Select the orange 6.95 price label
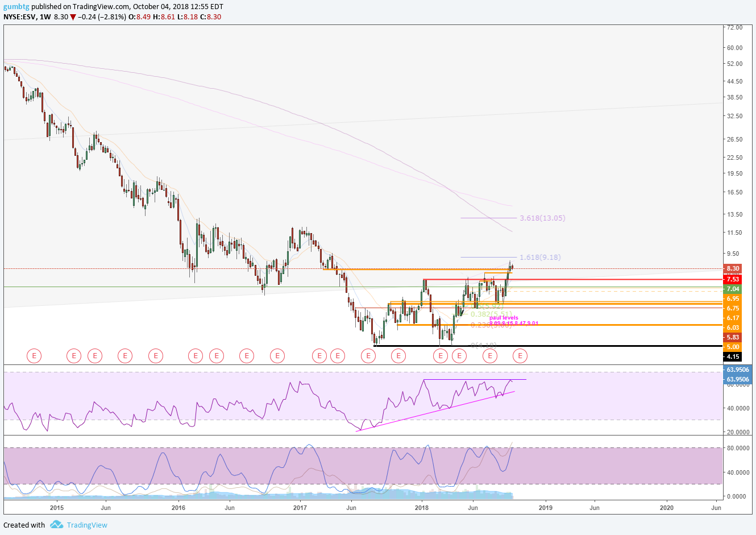Screen dimensions: 756x535 click(733, 298)
